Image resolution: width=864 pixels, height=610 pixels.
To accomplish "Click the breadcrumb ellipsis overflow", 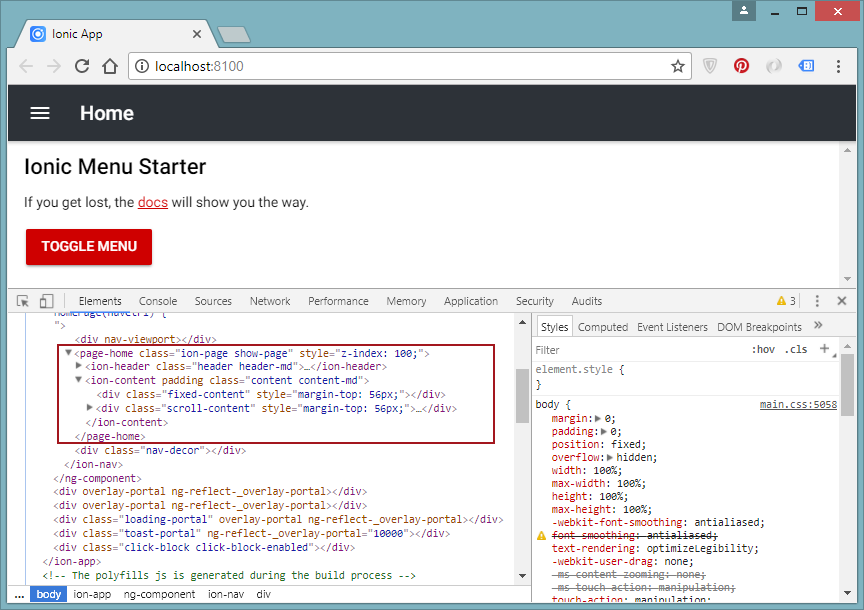I will coord(19,595).
